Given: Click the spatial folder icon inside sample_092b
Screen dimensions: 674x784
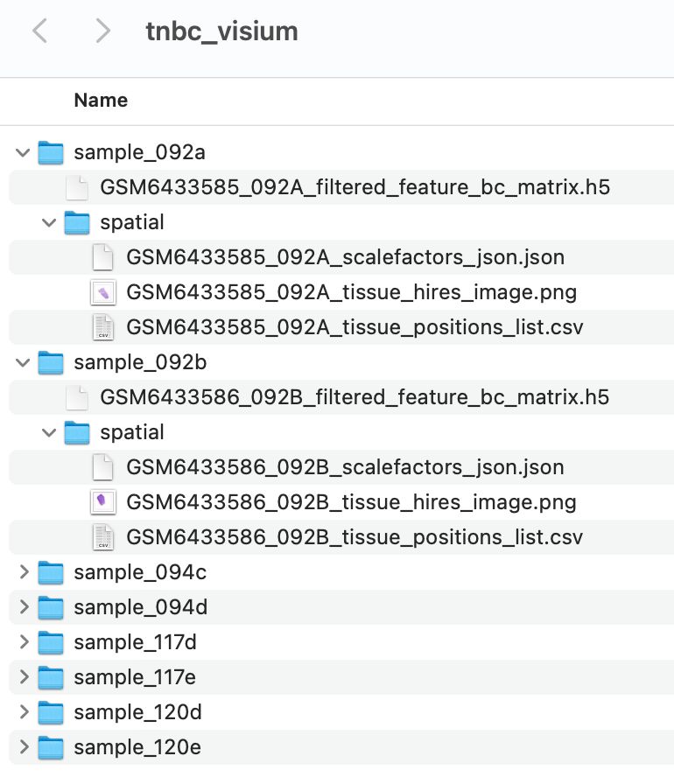Looking at the screenshot, I should (x=77, y=432).
